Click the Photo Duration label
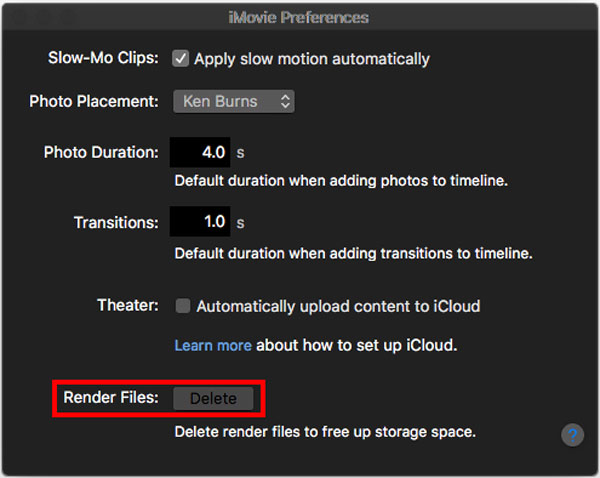Screen dimensions: 600x478 pos(101,152)
